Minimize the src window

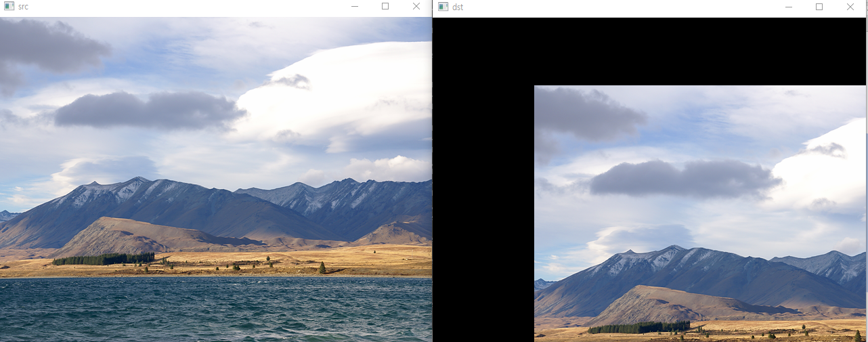click(x=354, y=7)
